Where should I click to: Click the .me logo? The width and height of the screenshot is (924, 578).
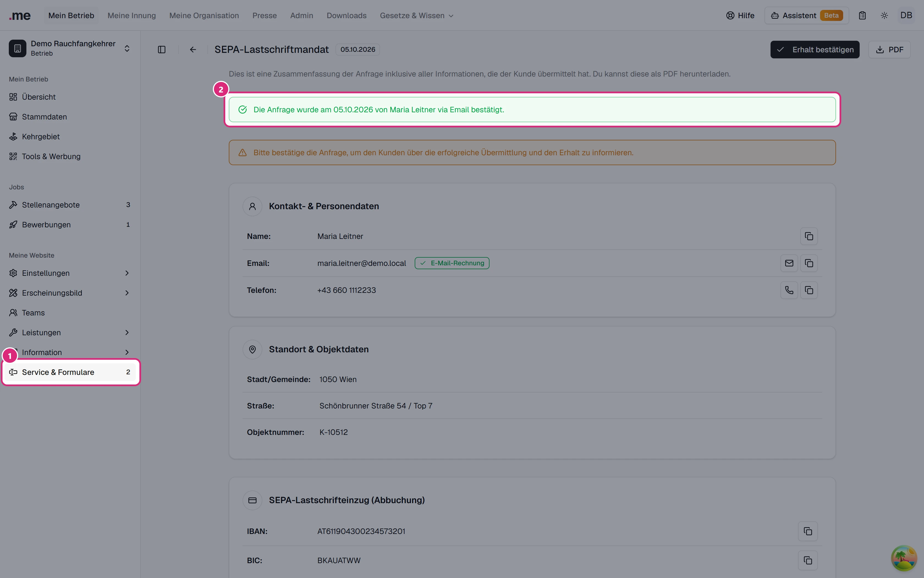20,16
